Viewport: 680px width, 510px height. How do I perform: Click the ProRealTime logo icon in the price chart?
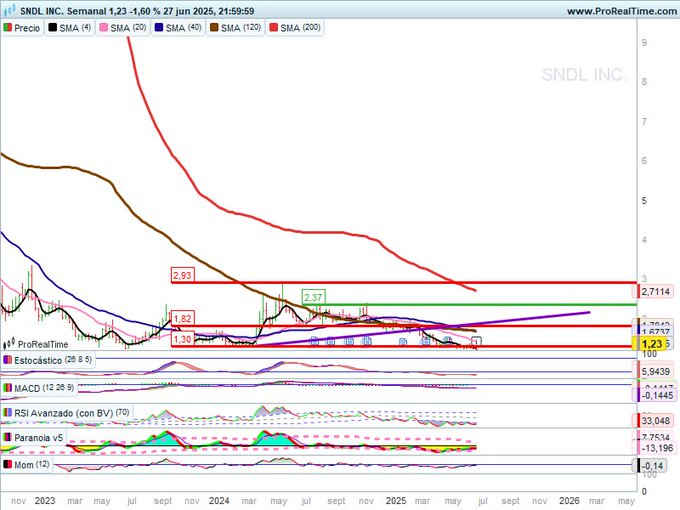(9, 343)
